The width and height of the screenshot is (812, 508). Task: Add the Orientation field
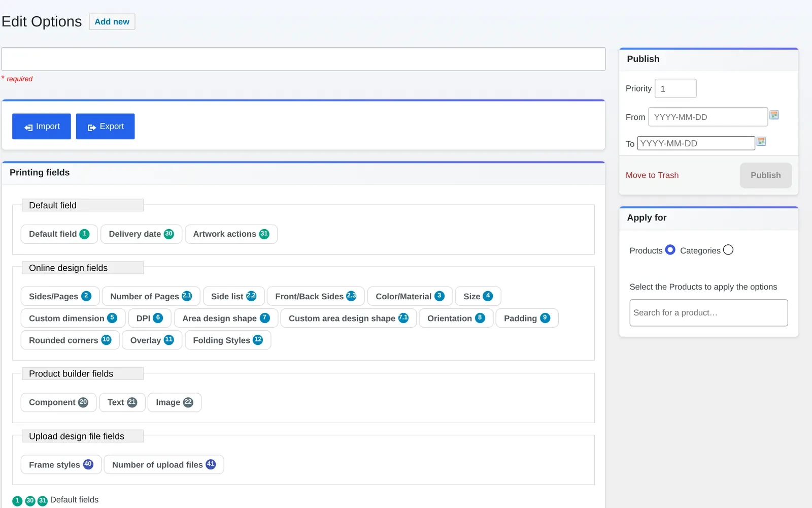(x=456, y=319)
